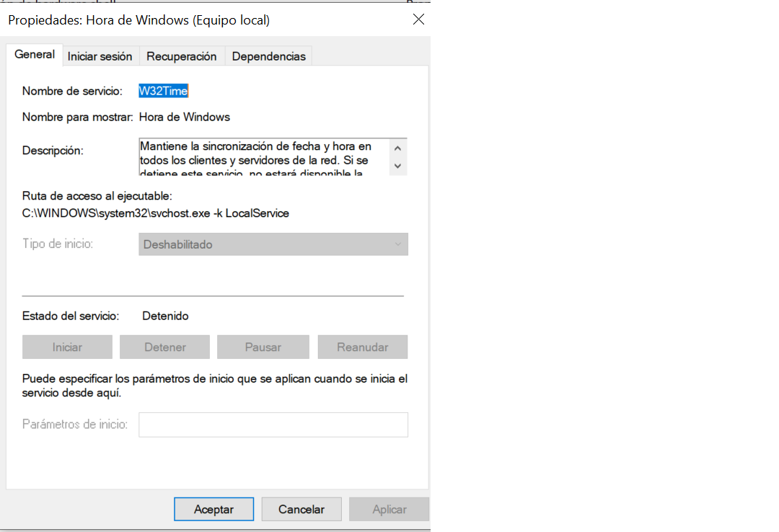Switch to the General tab
Screen dimensions: 779x532
click(35, 55)
